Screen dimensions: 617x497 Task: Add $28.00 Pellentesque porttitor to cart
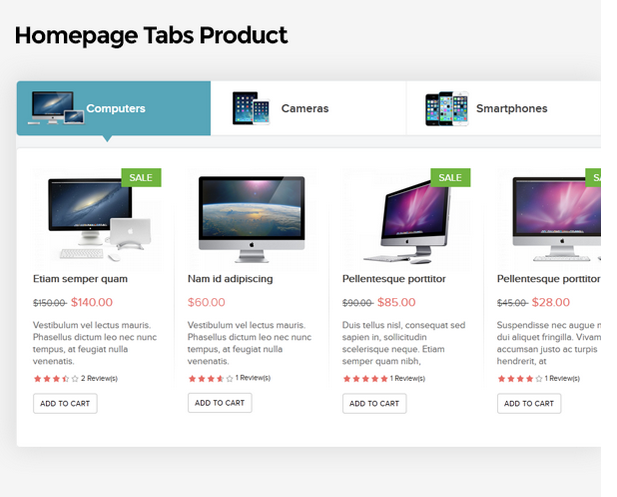coord(529,403)
